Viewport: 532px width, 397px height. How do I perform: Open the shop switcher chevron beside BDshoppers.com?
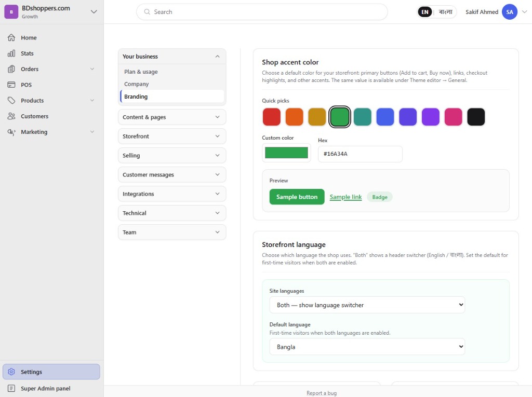(94, 12)
